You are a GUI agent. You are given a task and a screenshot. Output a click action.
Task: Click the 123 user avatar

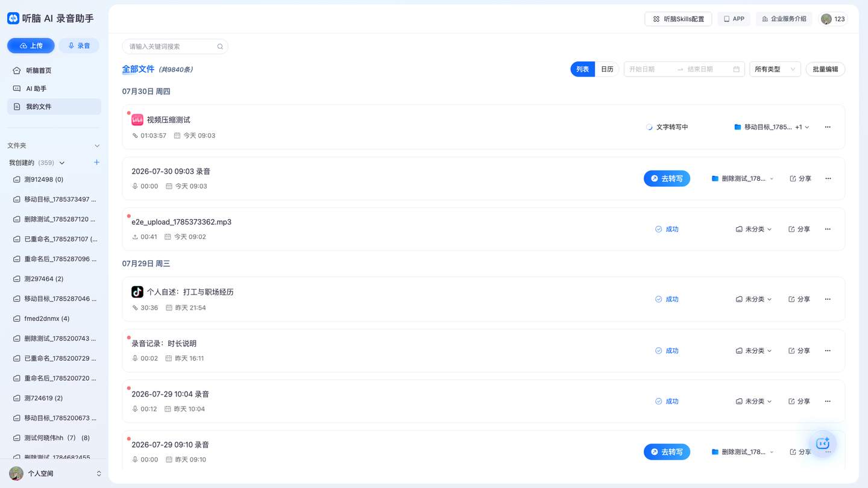pyautogui.click(x=826, y=19)
